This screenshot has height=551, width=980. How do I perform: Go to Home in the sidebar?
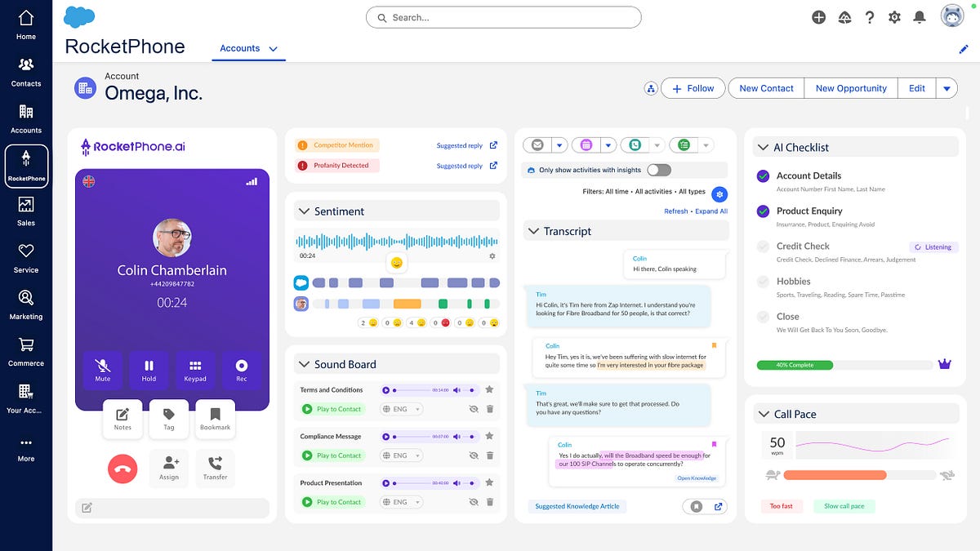(x=26, y=25)
